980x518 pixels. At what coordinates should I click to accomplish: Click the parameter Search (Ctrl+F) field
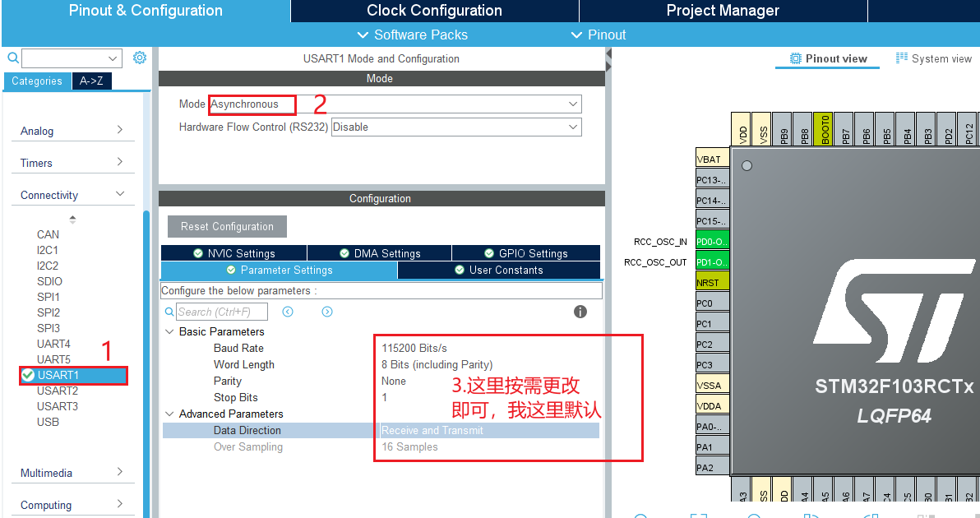click(222, 312)
